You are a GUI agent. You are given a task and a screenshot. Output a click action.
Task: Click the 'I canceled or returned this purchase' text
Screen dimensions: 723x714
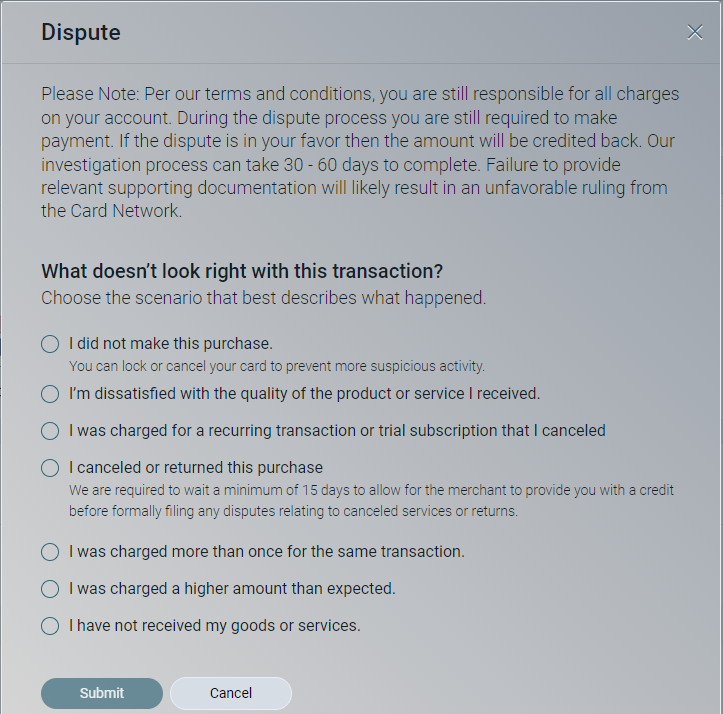click(196, 468)
